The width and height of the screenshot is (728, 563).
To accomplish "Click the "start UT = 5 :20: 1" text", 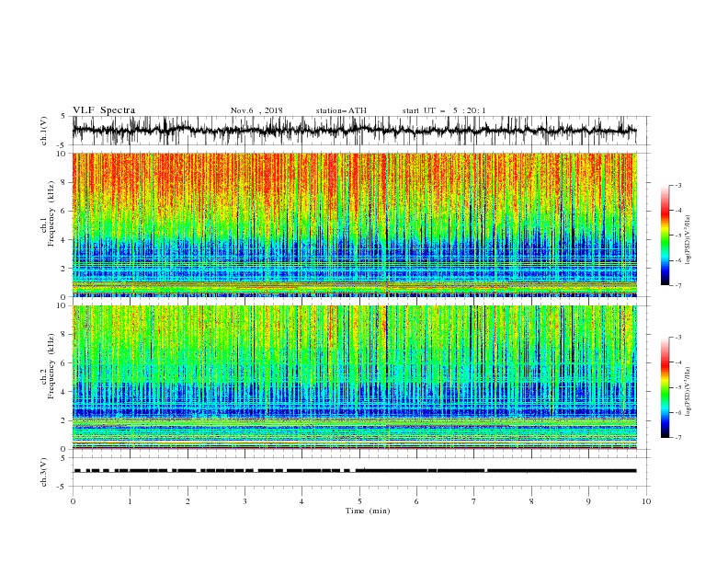I will 443,110.
